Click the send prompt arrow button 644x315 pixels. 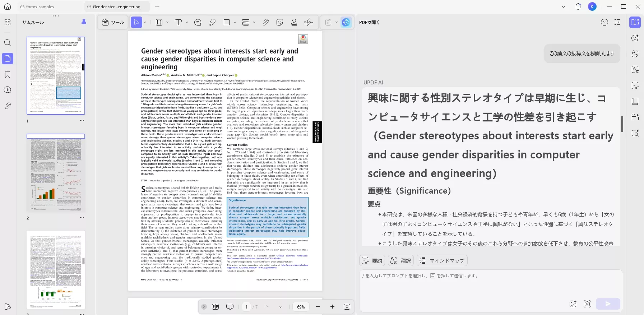[x=608, y=304]
